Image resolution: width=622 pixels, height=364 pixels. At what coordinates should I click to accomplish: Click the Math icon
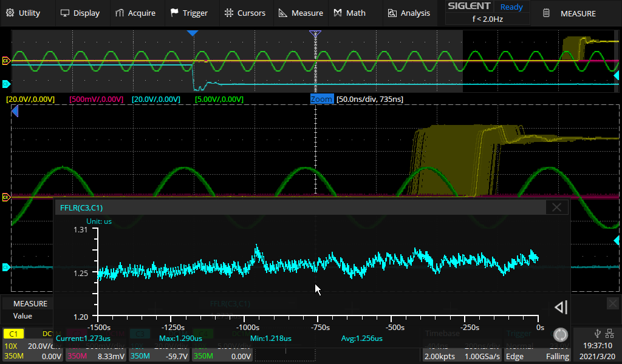[338, 13]
